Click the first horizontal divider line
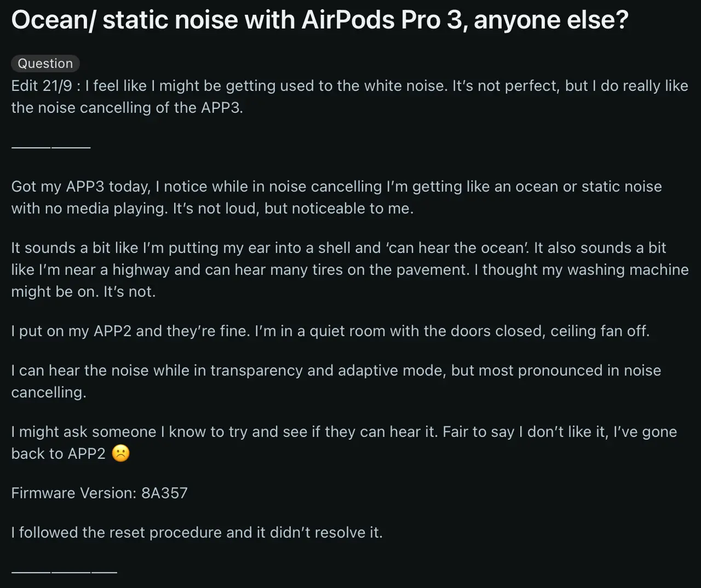Screen dimensions: 701x588 (50, 147)
